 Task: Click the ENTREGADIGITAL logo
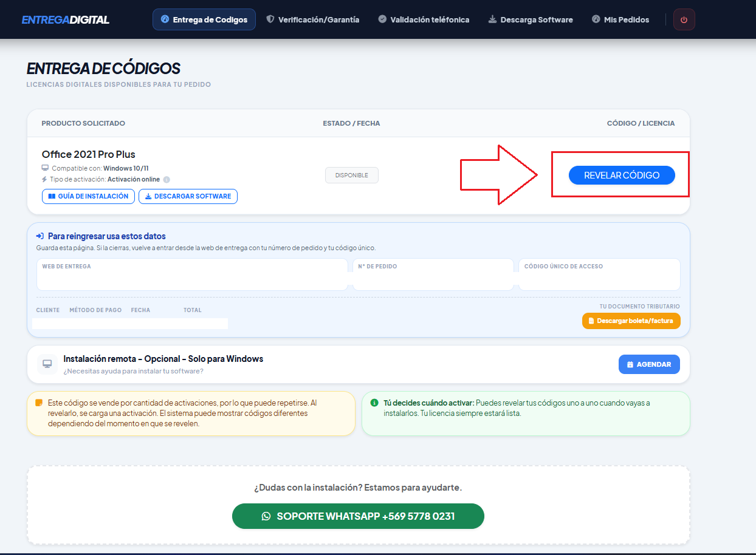pyautogui.click(x=66, y=19)
